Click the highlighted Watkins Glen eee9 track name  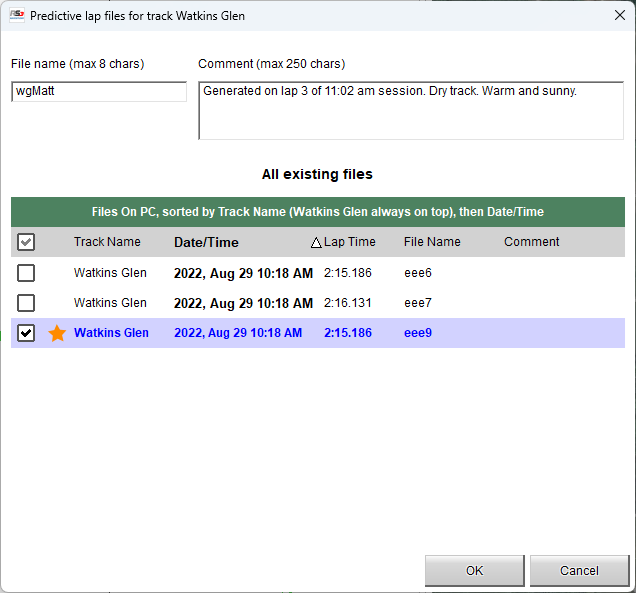[x=111, y=333]
